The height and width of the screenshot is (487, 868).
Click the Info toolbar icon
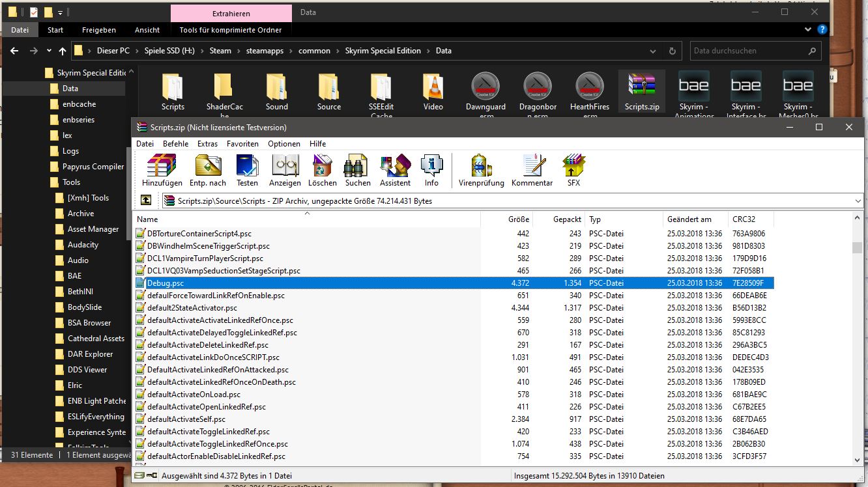point(431,171)
